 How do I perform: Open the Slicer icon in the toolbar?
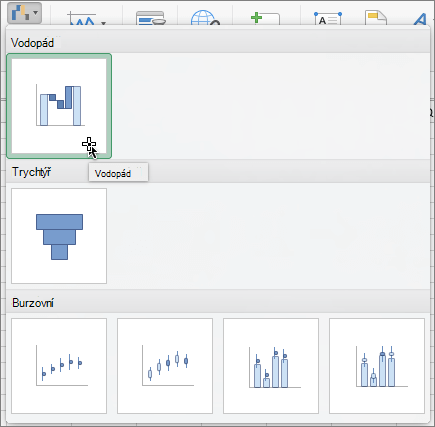point(151,18)
